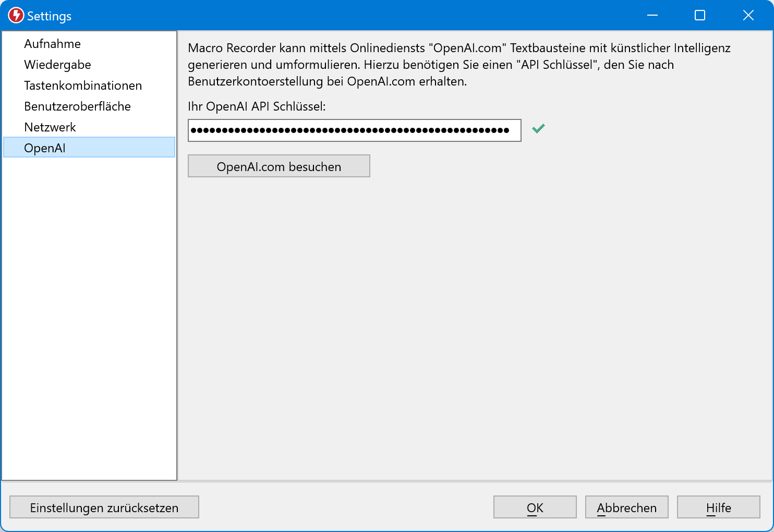
Task: Click Einstellungen zurücksetzen button
Action: 104,507
